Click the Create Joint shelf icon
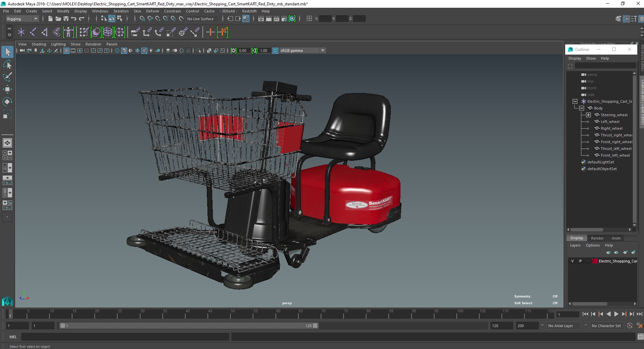 pos(33,32)
